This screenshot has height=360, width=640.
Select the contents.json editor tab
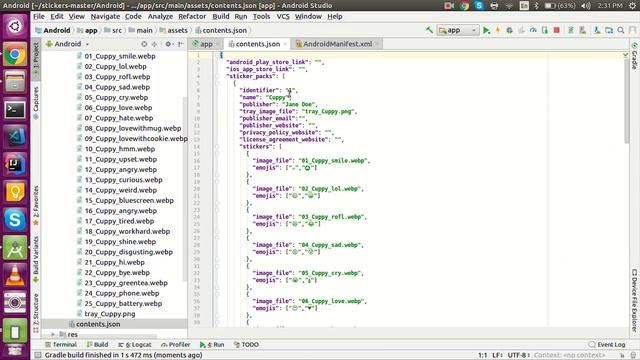(257, 44)
